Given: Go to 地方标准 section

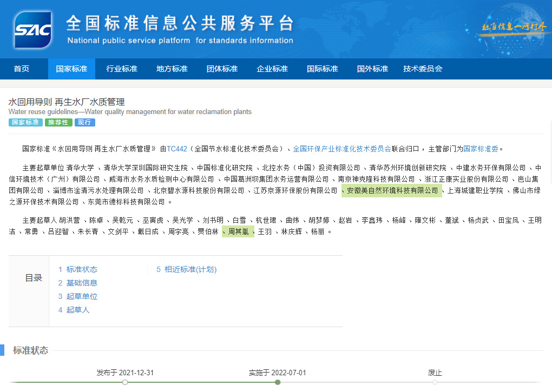Looking at the screenshot, I should [x=172, y=69].
